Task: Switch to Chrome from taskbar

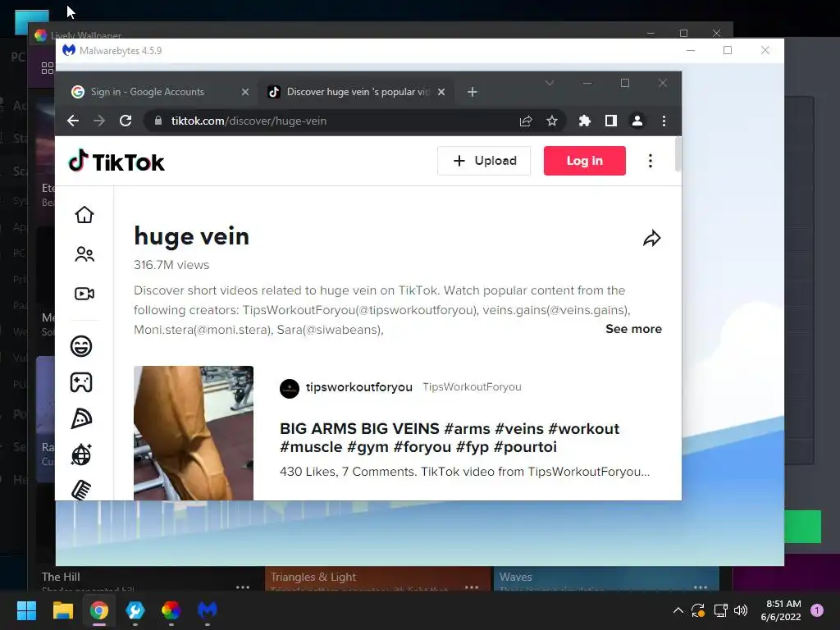Action: point(99,610)
